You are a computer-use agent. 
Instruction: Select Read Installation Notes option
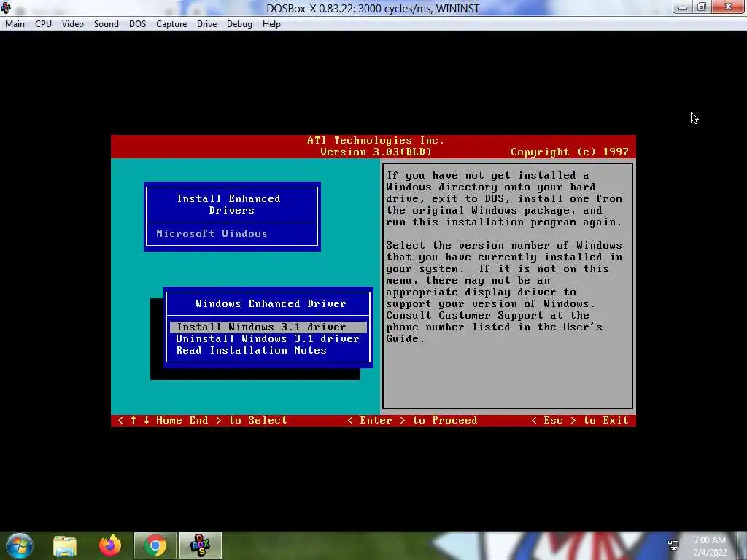coord(251,351)
